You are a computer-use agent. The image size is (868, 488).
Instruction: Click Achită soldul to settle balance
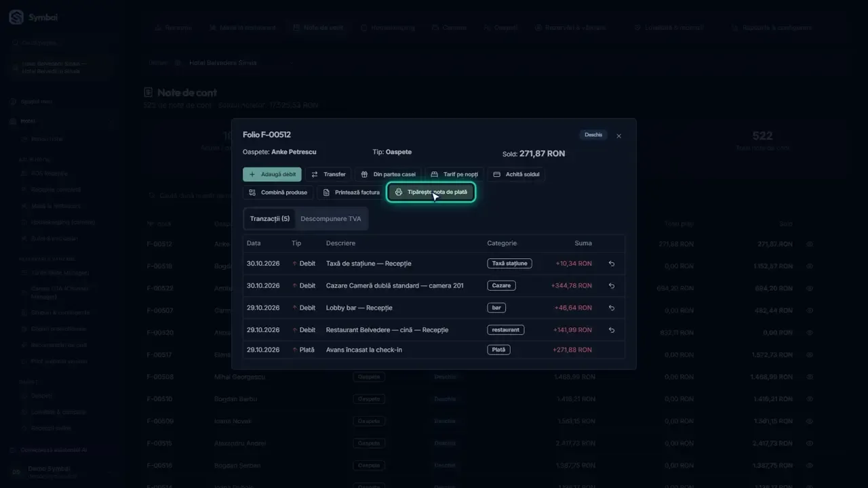(x=516, y=174)
